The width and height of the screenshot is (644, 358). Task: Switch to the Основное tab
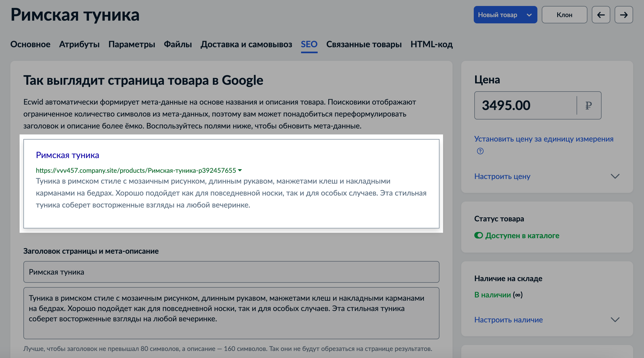(30, 44)
